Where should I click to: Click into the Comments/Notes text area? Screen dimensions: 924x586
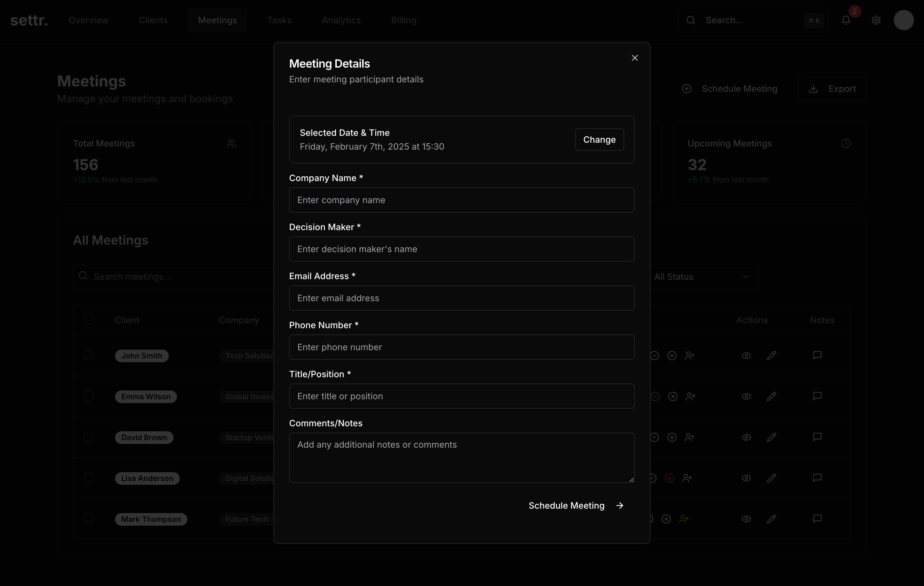click(x=462, y=457)
